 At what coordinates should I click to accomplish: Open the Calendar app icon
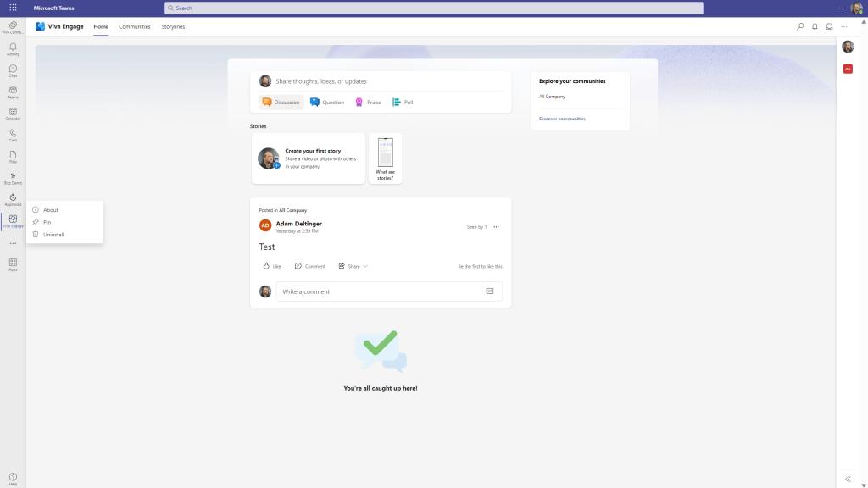click(13, 114)
